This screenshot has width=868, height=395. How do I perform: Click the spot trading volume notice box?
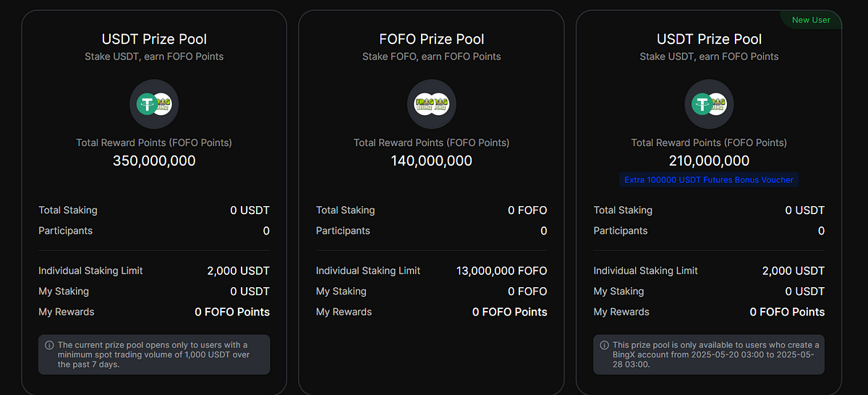[154, 354]
